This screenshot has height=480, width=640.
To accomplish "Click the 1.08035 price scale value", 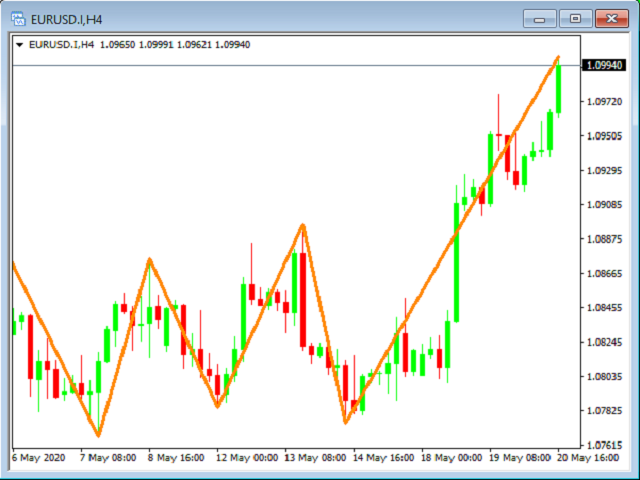I will (x=604, y=376).
